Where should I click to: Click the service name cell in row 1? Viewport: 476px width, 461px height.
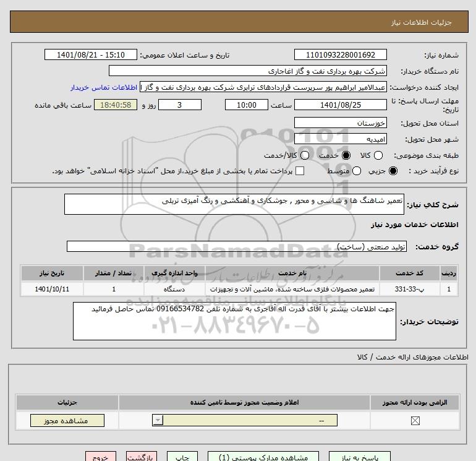point(292,289)
